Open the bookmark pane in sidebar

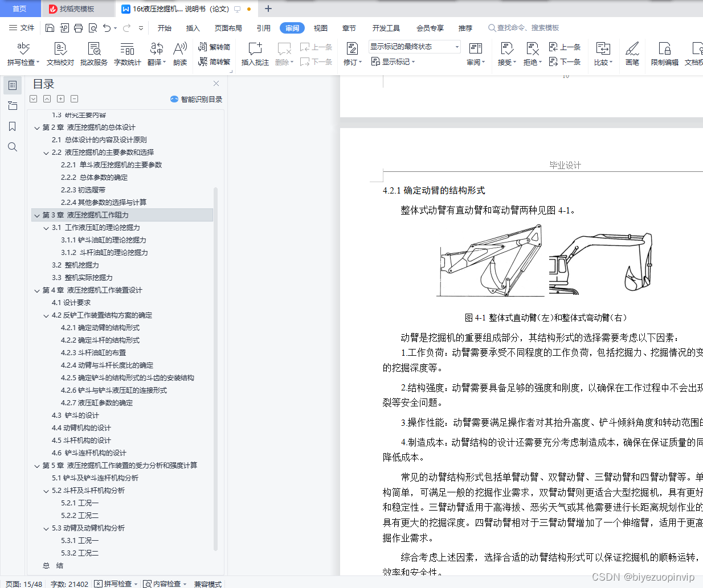pyautogui.click(x=13, y=126)
